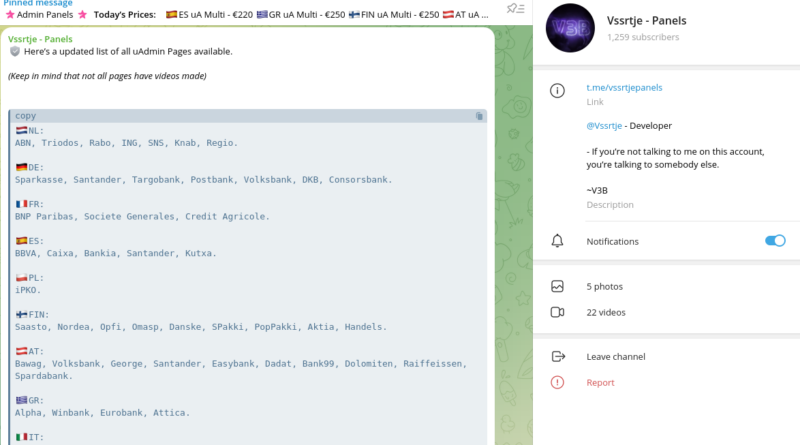The image size is (800, 445).
Task: Click the Vssrtje - Panels channel title
Action: click(646, 21)
